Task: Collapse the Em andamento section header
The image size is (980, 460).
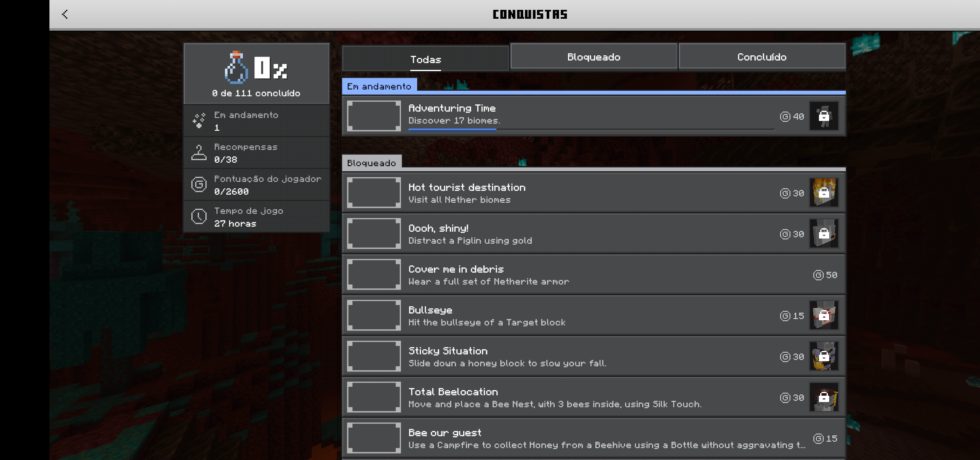Action: pos(379,86)
